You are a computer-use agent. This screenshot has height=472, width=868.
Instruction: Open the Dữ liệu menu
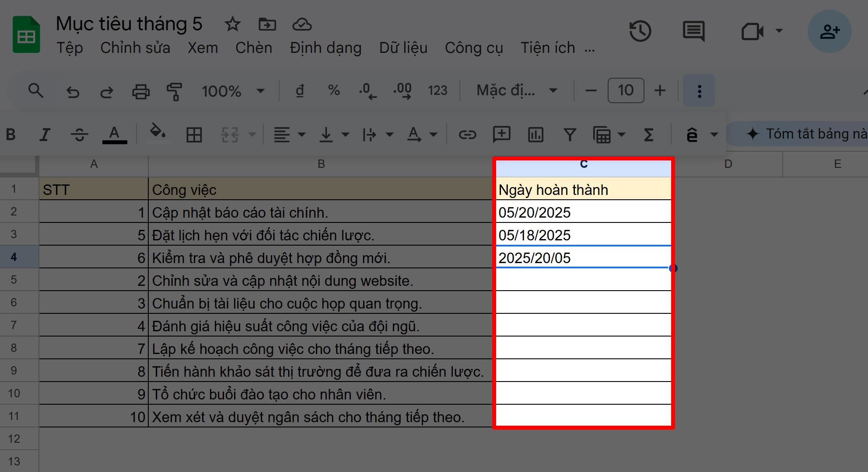click(403, 48)
